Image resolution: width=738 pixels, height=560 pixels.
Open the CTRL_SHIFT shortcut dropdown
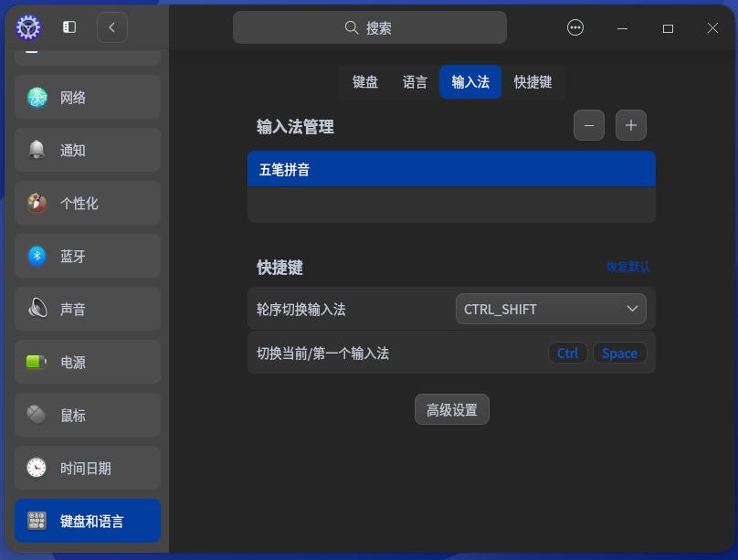pos(551,309)
